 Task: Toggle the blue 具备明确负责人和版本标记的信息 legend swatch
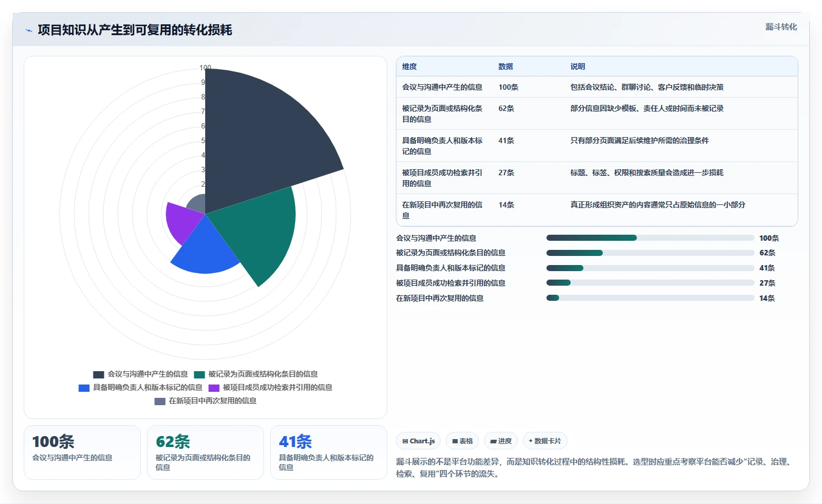(84, 388)
